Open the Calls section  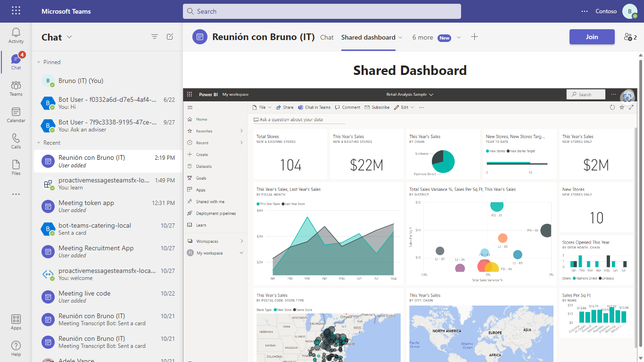16,141
